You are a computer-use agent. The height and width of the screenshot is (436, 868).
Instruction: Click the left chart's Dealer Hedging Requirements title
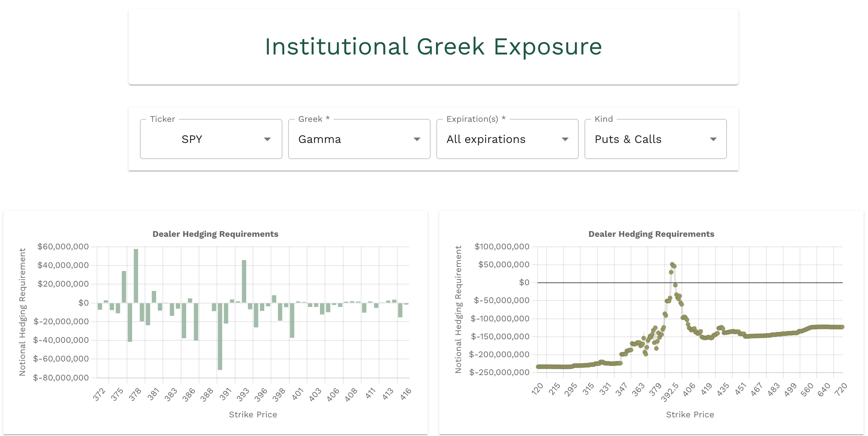pyautogui.click(x=215, y=234)
